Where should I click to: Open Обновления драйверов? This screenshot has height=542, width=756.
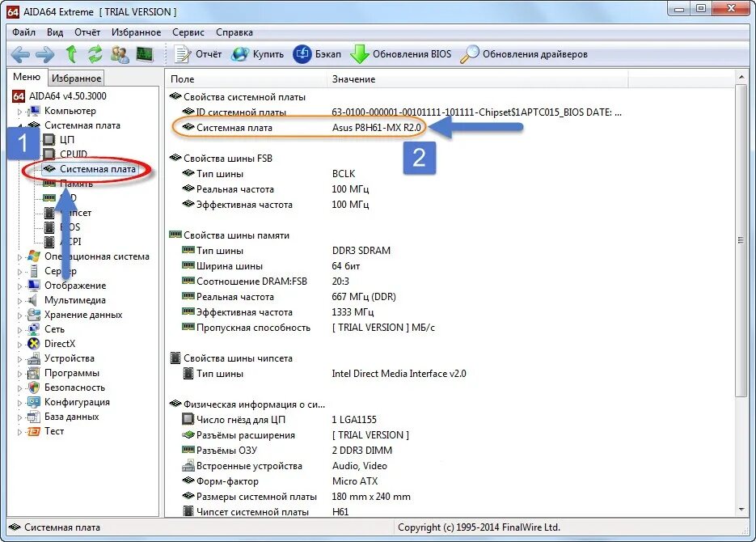coord(524,54)
